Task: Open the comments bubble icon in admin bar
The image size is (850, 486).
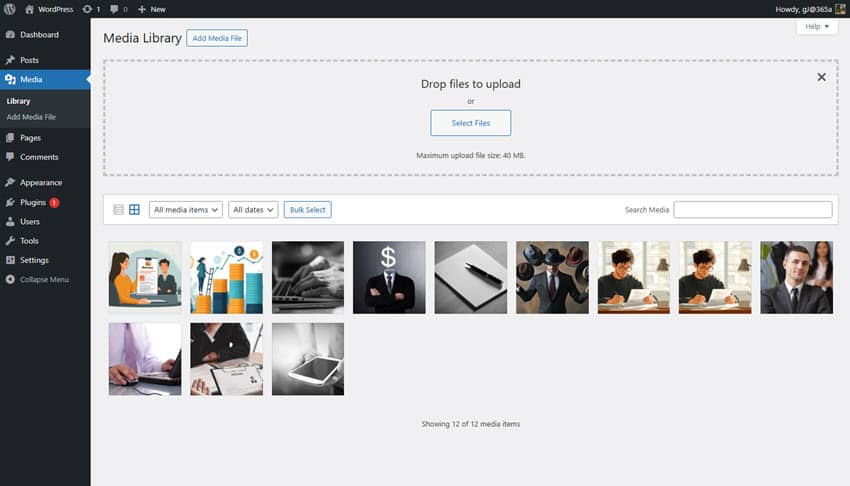Action: click(x=114, y=9)
